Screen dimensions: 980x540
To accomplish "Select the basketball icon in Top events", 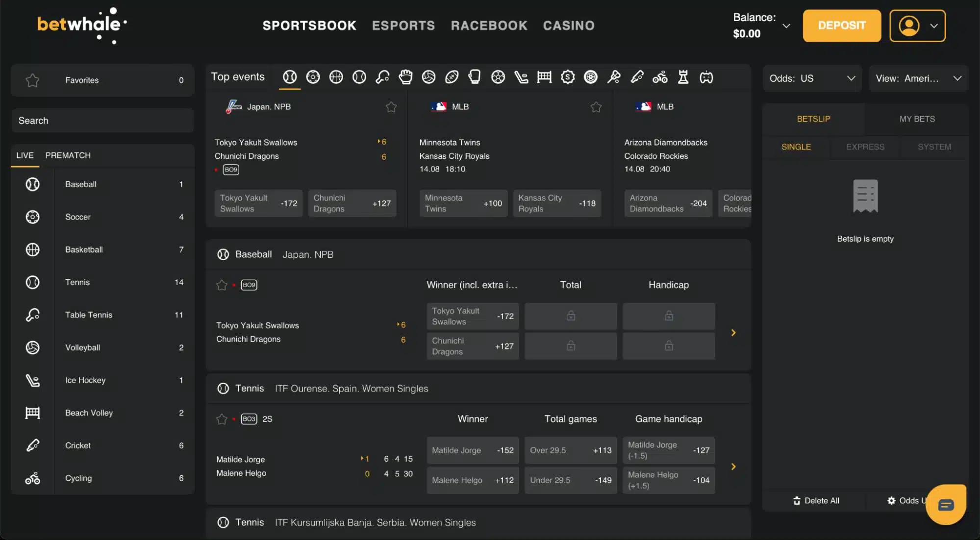I will [x=336, y=77].
